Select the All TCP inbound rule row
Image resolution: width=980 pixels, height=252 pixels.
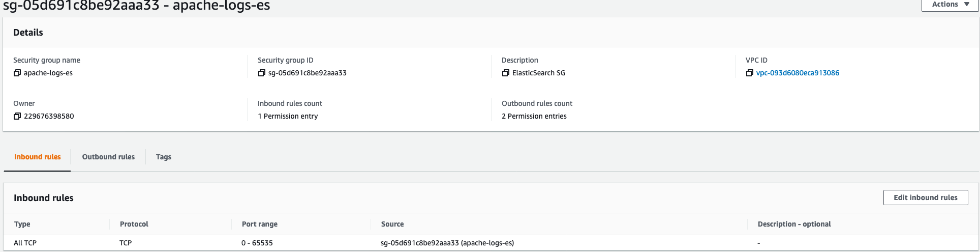tap(25, 243)
